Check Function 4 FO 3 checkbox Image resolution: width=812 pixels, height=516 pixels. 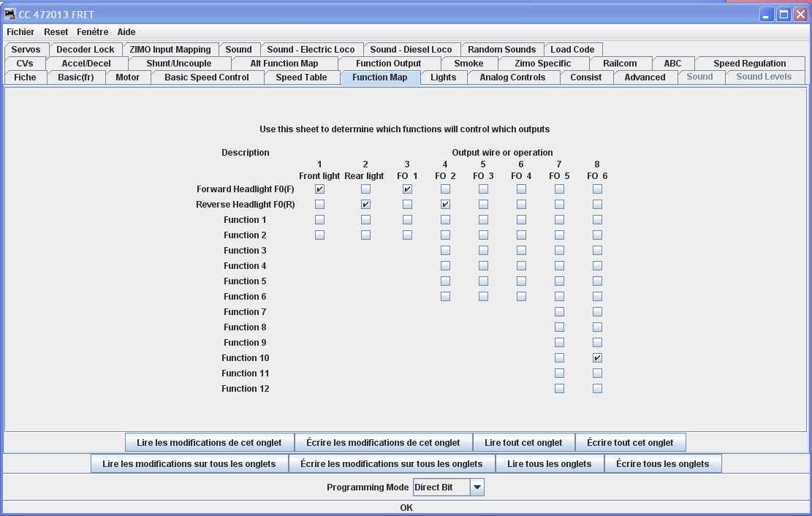click(483, 266)
